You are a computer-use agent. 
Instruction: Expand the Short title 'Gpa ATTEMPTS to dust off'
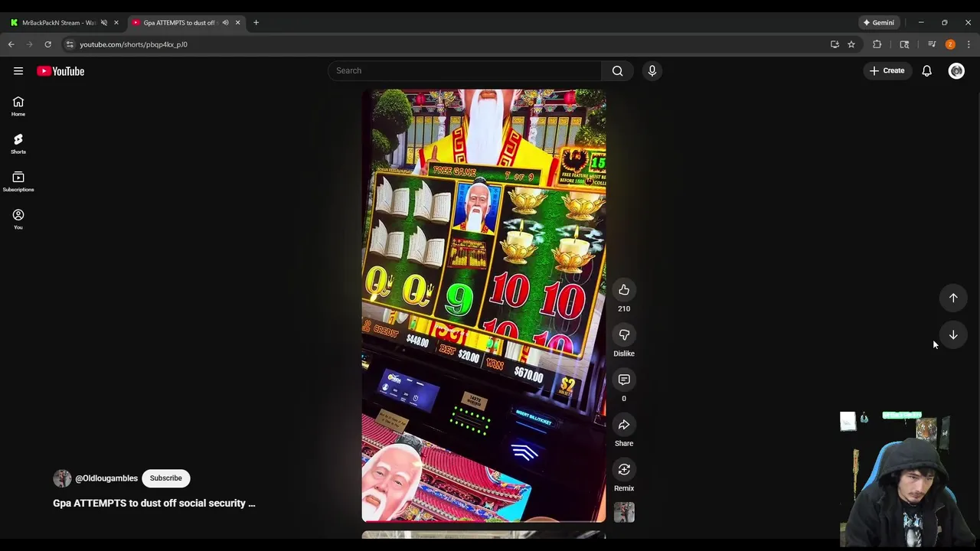coord(154,503)
